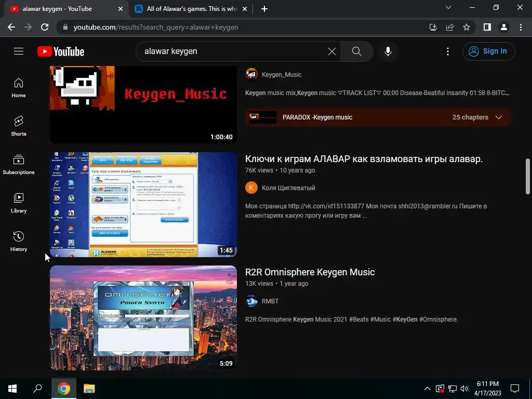Switch to the 'All of Alawar's games' tab
Screen dimensions: 532x399
click(192, 9)
